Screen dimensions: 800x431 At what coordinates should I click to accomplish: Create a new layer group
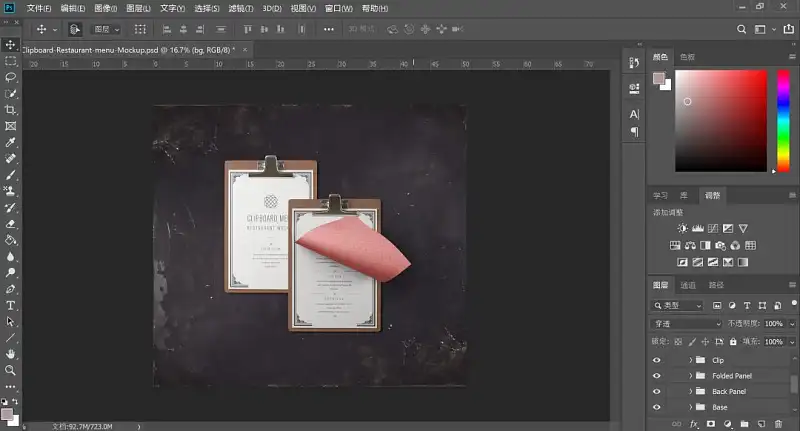pyautogui.click(x=744, y=424)
